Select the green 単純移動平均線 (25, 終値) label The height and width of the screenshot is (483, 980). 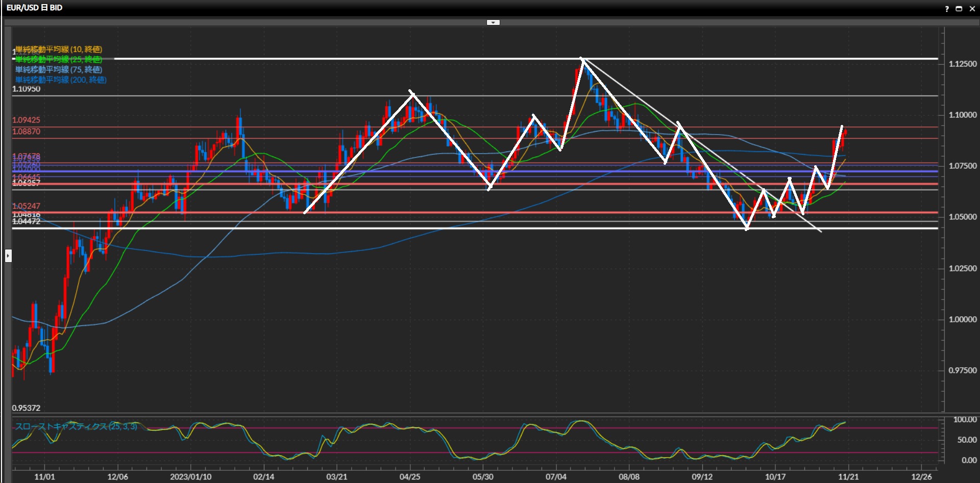59,60
